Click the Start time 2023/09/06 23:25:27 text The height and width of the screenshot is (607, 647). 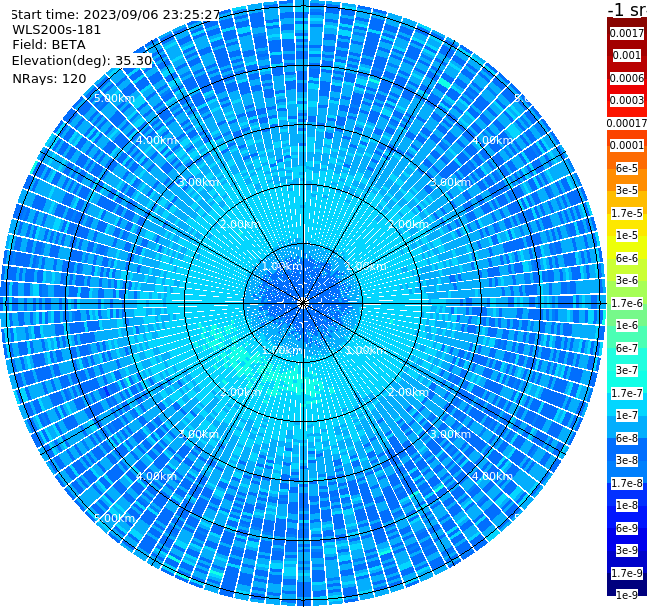[115, 14]
